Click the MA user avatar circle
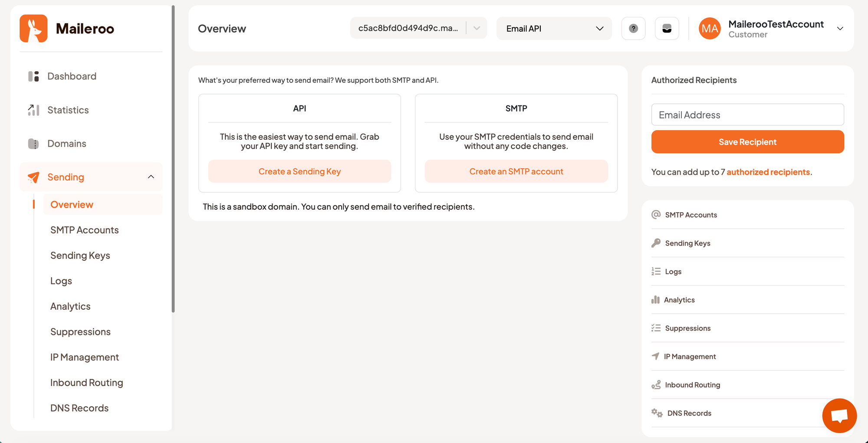868x443 pixels. point(710,29)
